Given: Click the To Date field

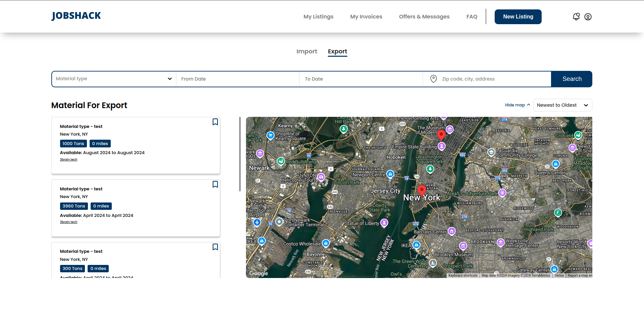Looking at the screenshot, I should (x=361, y=79).
